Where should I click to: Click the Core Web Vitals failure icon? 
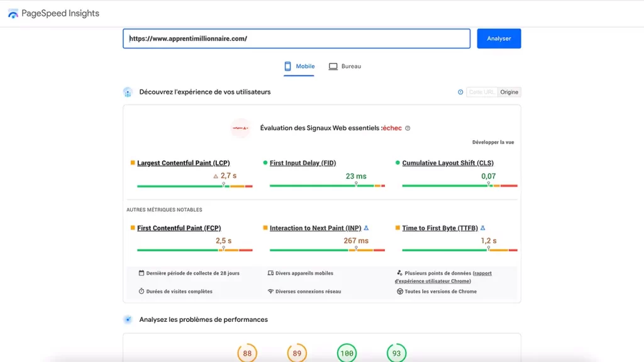pyautogui.click(x=240, y=128)
